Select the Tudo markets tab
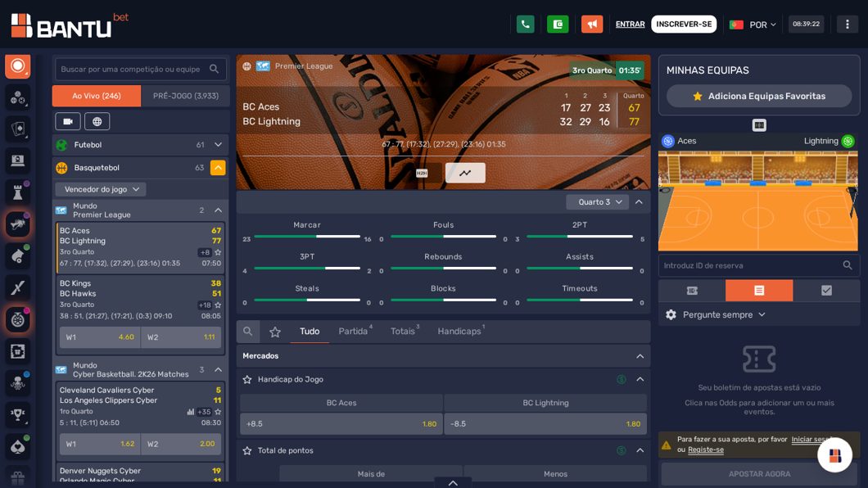The height and width of the screenshot is (488, 868). coord(310,332)
